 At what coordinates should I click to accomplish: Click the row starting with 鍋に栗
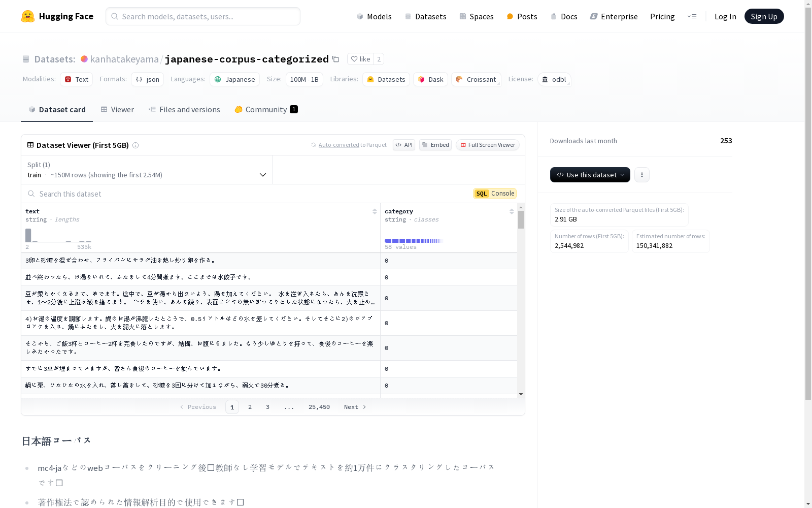pos(269,386)
